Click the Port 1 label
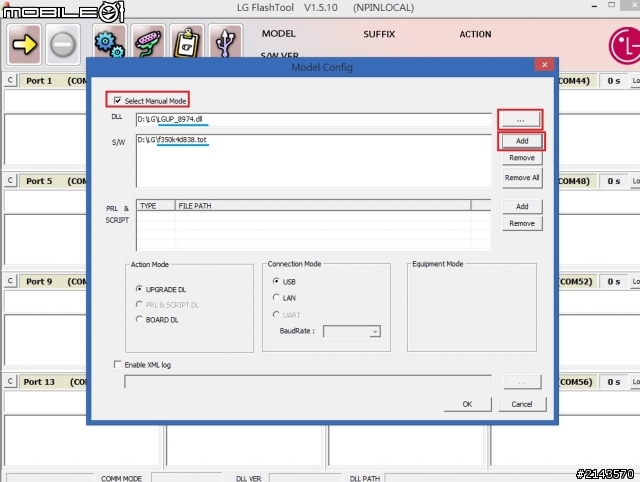This screenshot has width=640, height=482. tap(39, 81)
